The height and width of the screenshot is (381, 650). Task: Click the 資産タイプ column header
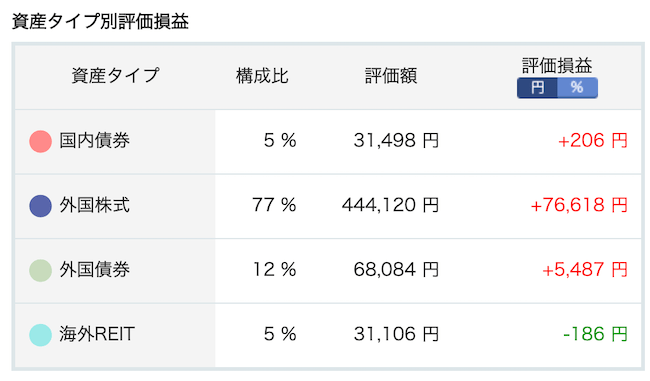[x=115, y=75]
